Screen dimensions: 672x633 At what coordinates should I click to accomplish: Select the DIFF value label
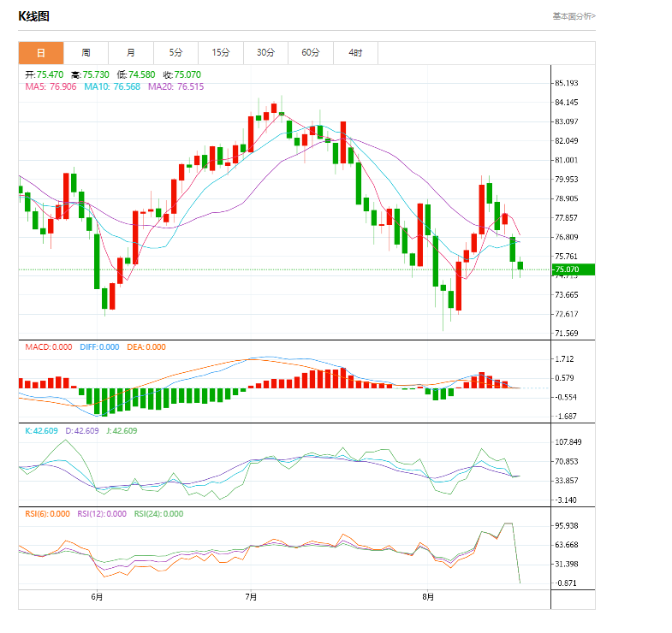pyautogui.click(x=99, y=347)
